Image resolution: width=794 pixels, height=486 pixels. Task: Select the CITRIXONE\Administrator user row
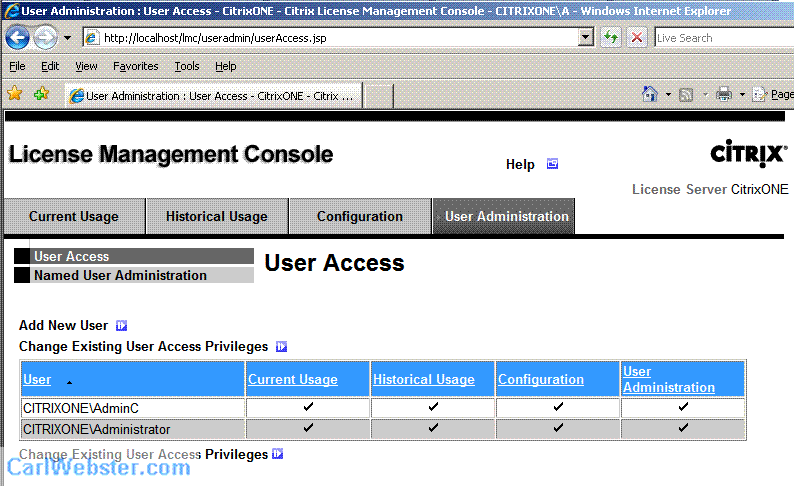[383, 429]
